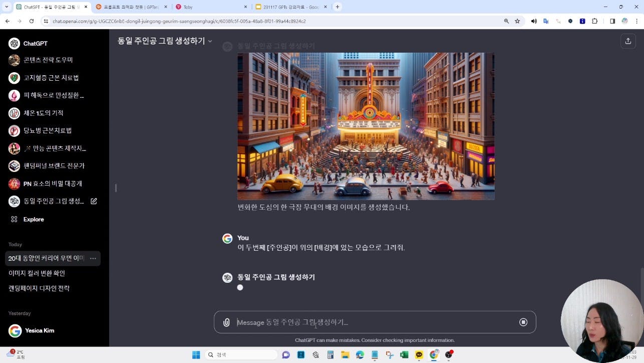This screenshot has width=644, height=363.
Task: Expand the 동일 주인공 그림 생성하기 title dropdown
Action: tap(165, 41)
